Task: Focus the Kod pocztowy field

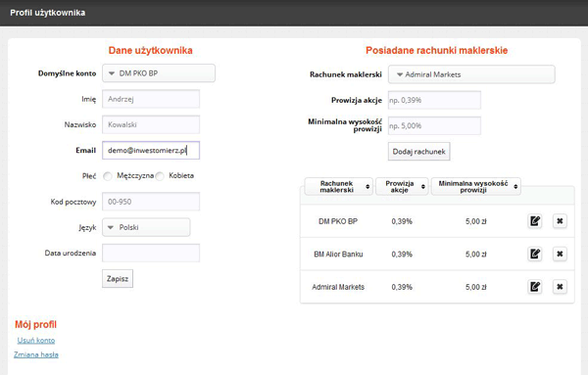Action: point(151,202)
